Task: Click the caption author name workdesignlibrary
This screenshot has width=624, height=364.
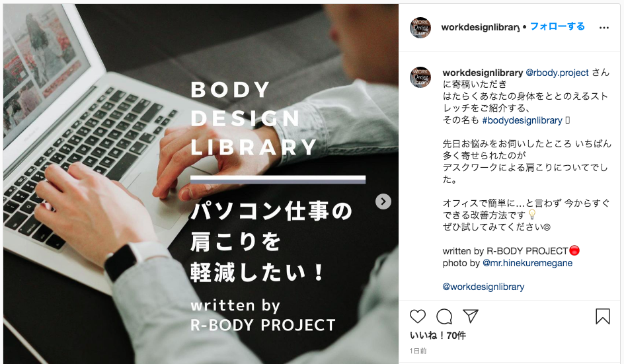Action: [x=483, y=73]
